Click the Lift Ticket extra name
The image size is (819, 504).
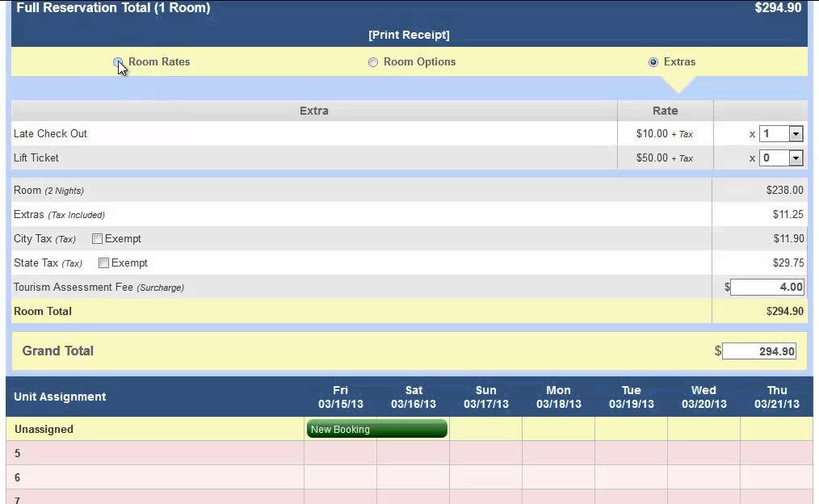36,157
